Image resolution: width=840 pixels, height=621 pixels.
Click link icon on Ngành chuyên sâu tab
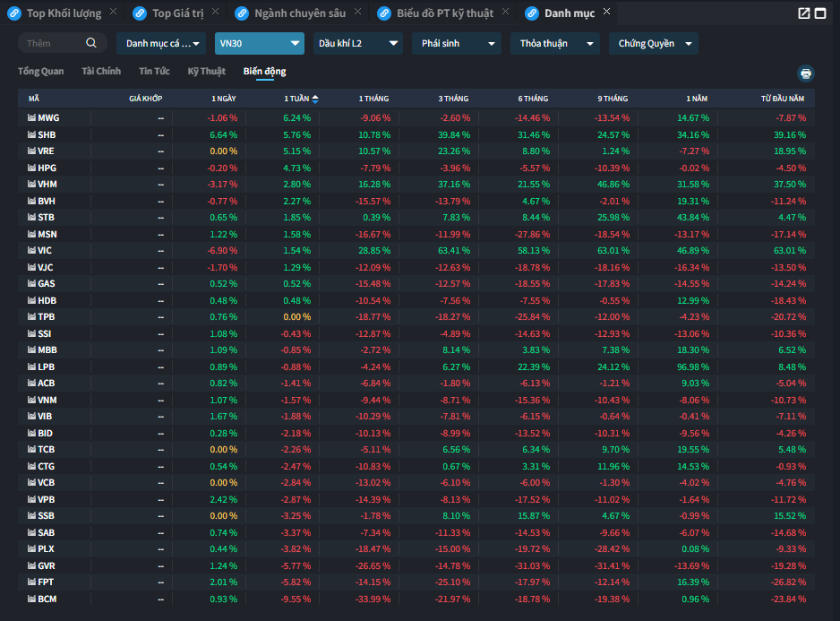[242, 13]
